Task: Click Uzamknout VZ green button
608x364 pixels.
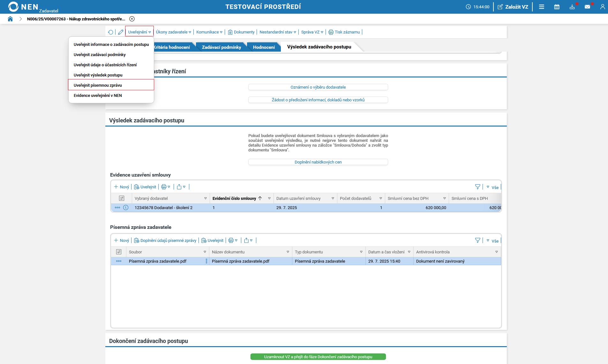Action: pos(318,357)
